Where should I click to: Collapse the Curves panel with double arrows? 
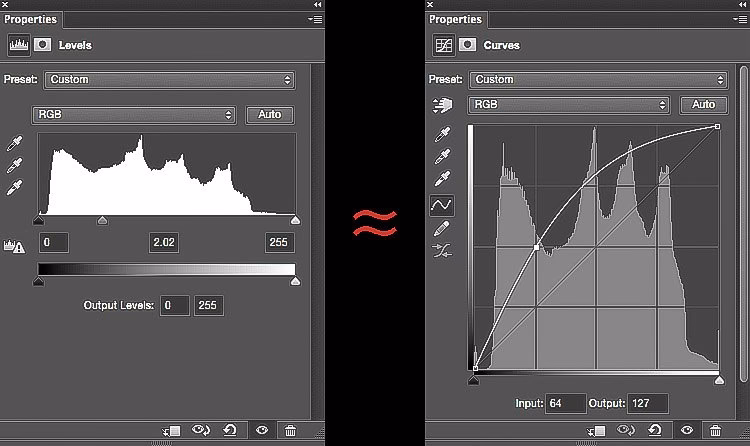(743, 4)
